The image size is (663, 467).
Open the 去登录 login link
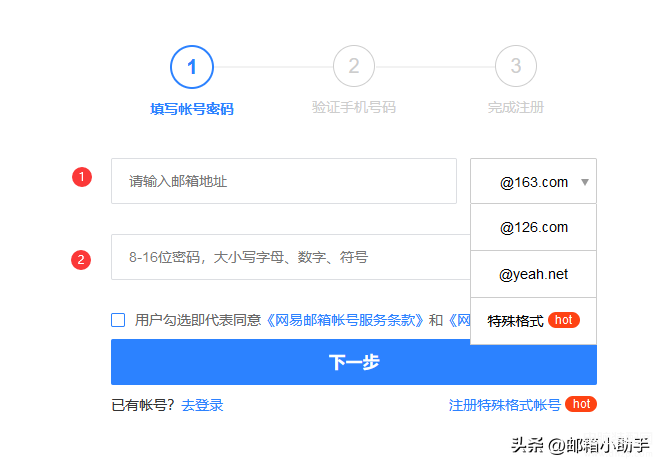pos(202,405)
